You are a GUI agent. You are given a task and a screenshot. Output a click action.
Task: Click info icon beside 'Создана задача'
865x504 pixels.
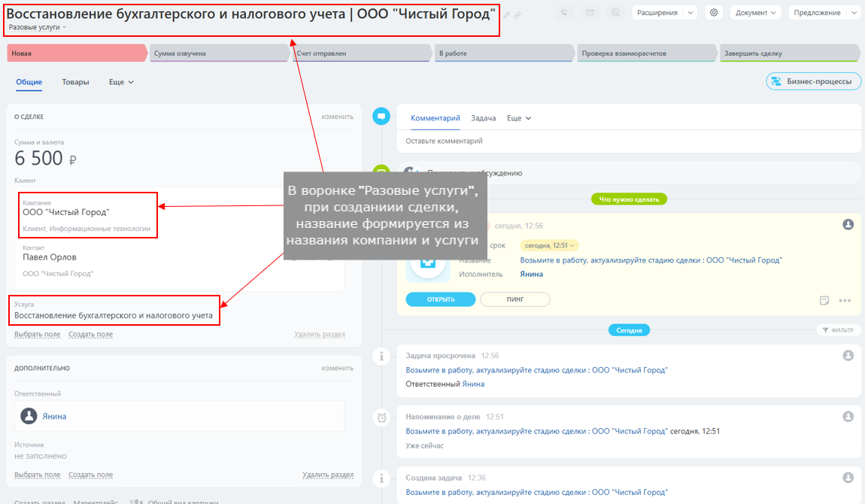[381, 478]
